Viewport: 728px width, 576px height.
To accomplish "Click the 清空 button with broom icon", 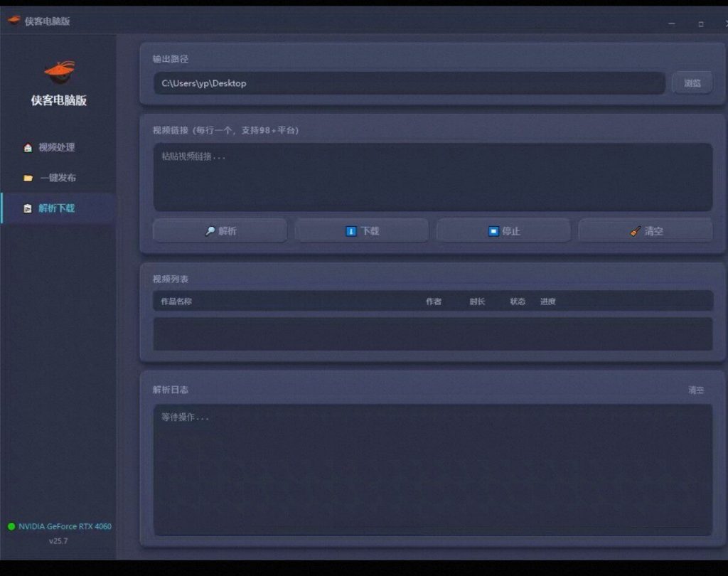I will 646,231.
